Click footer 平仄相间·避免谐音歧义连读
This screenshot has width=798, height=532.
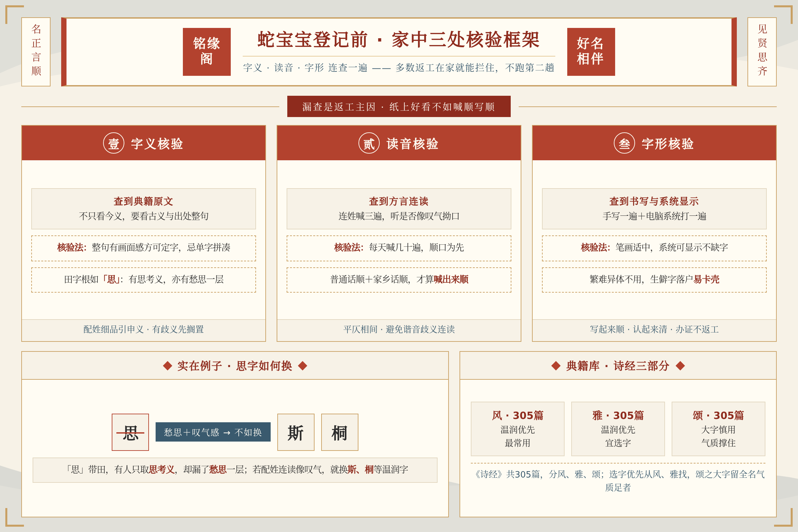point(399,330)
